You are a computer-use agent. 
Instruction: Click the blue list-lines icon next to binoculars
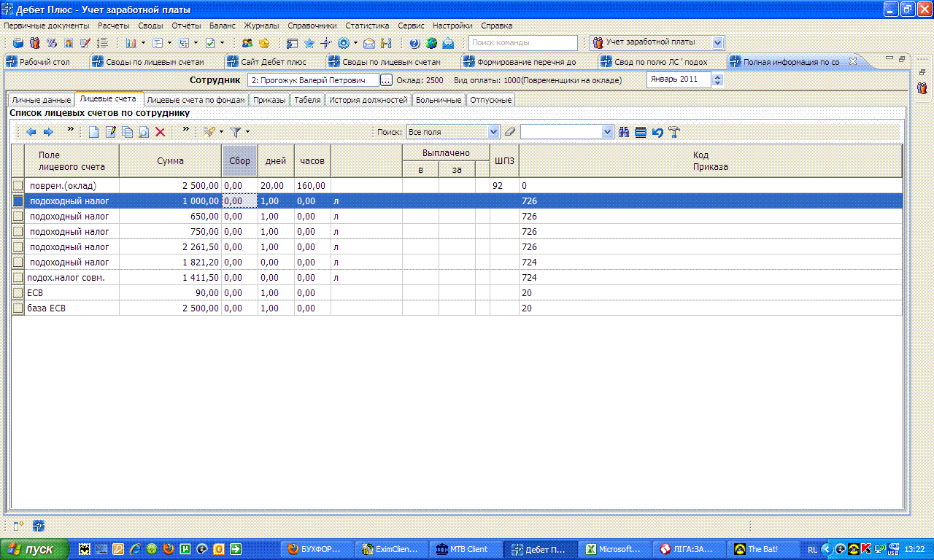pos(641,132)
